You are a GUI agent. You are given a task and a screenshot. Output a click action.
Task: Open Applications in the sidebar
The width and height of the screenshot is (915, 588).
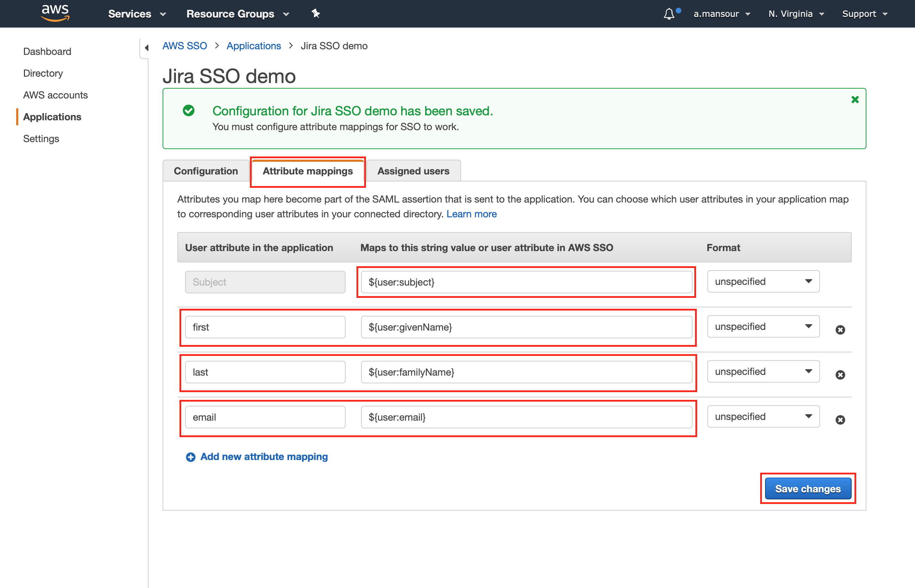tap(52, 117)
